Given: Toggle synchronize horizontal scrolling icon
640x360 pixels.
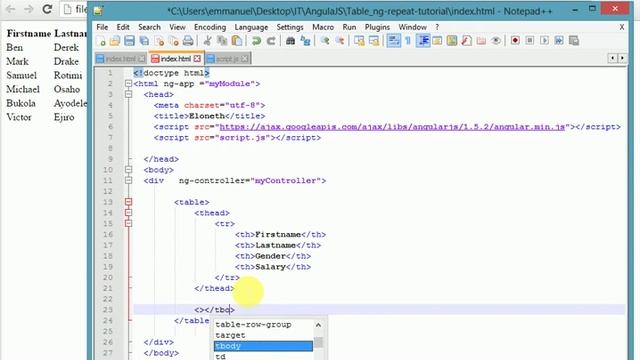Looking at the screenshot, I should 374,41.
